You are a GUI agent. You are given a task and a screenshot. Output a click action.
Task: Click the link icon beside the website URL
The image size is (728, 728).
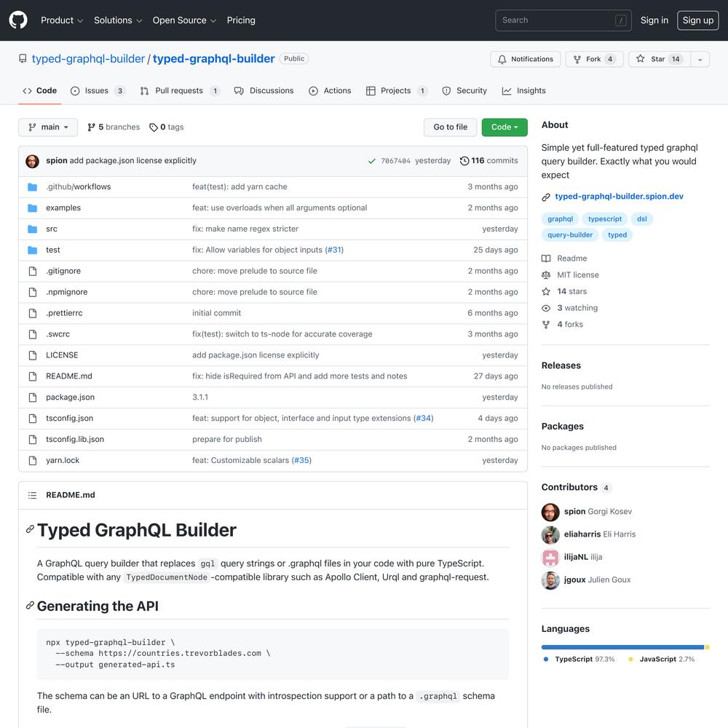(546, 197)
